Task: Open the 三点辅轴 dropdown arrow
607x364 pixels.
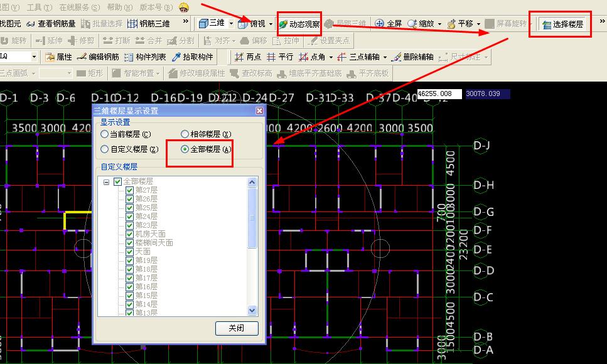Action: [385, 57]
